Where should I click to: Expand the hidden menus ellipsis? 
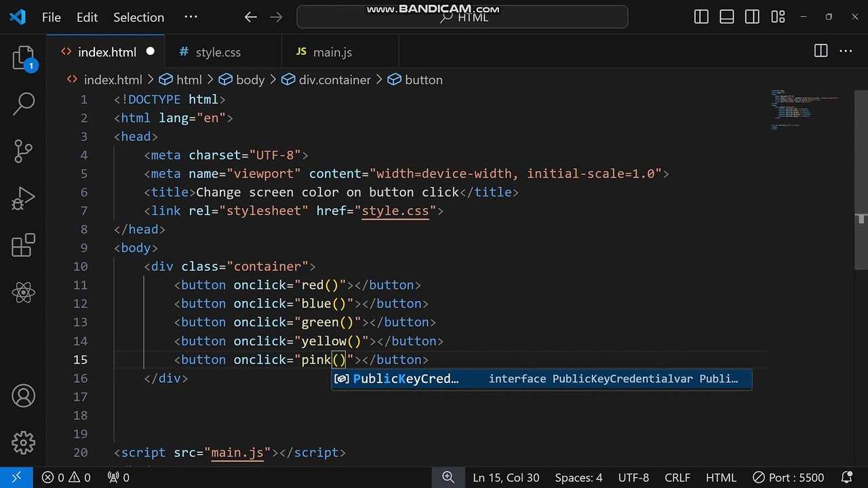pyautogui.click(x=191, y=17)
